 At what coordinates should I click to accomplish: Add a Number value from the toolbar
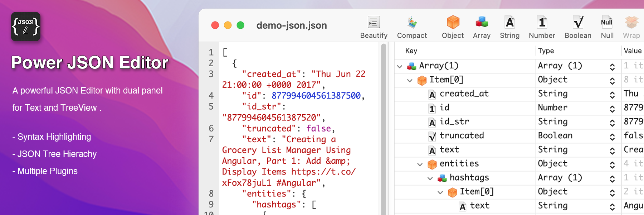(542, 22)
